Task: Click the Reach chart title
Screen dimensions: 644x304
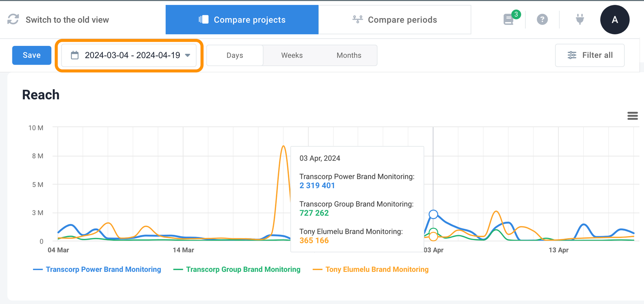Action: pos(41,95)
